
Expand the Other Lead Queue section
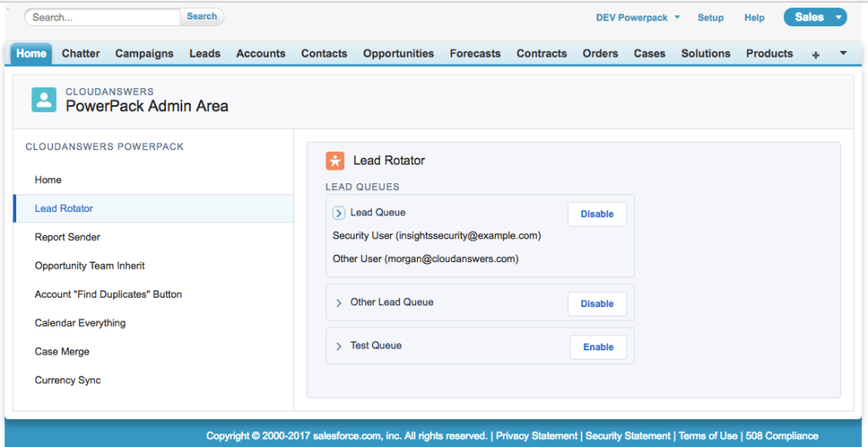point(339,303)
